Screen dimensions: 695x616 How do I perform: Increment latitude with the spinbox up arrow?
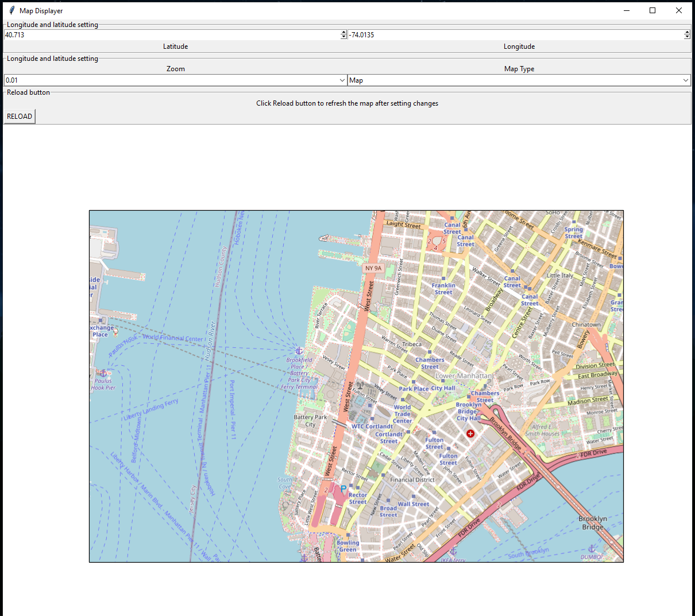[343, 32]
